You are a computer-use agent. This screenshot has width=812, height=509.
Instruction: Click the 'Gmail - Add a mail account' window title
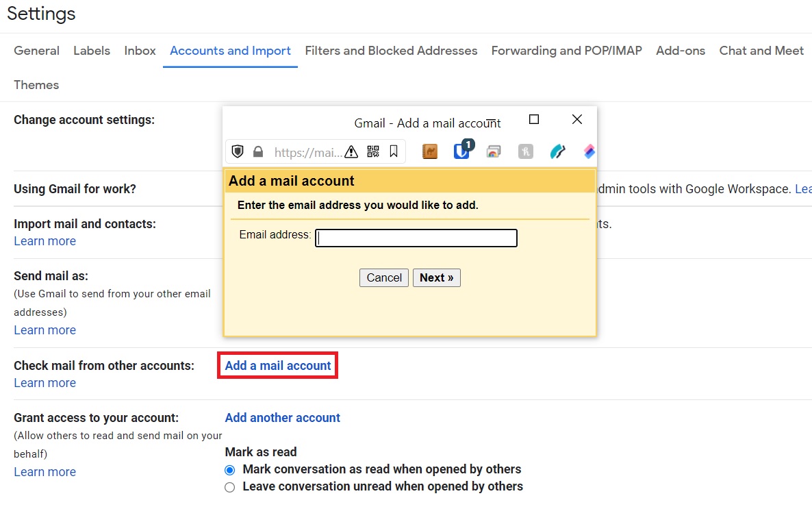point(427,123)
